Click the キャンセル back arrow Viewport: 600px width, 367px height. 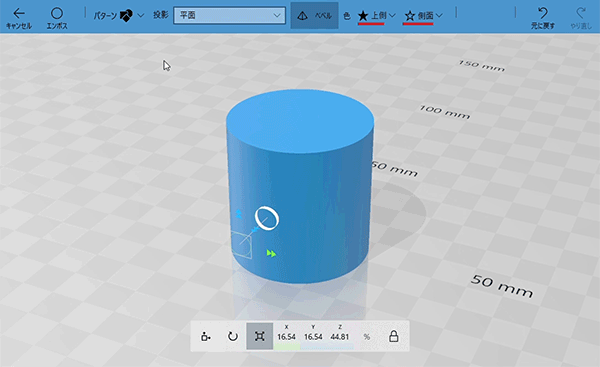pyautogui.click(x=19, y=14)
